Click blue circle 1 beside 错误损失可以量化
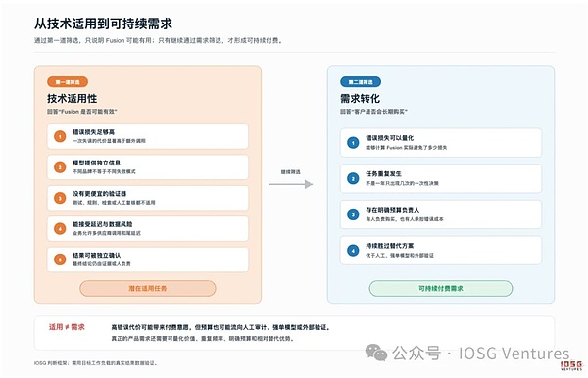This screenshot has height=378, width=588. coord(353,142)
